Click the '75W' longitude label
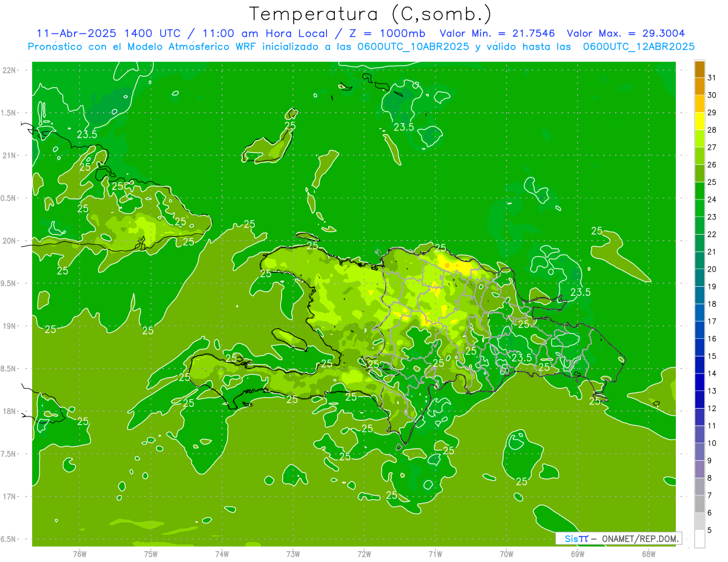The width and height of the screenshot is (728, 562). click(151, 554)
